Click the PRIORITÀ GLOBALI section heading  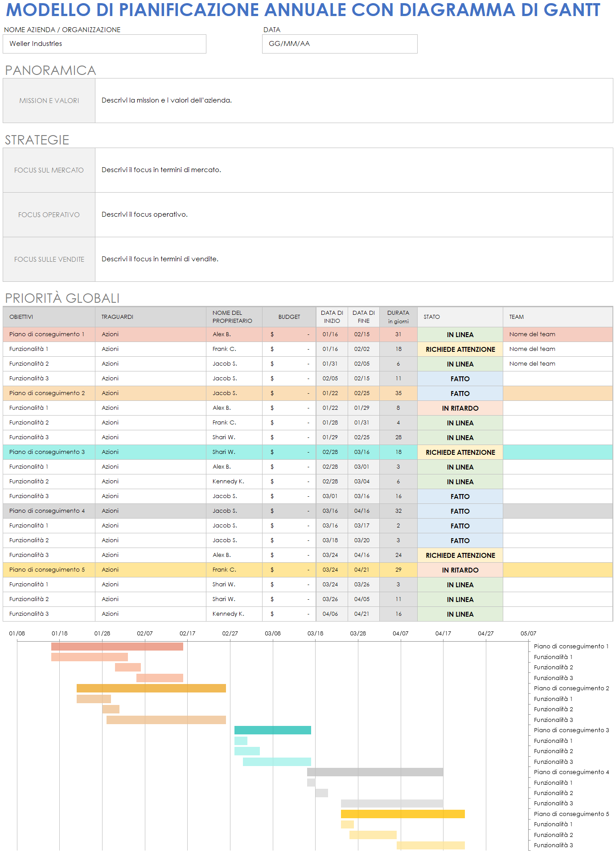tap(62, 298)
